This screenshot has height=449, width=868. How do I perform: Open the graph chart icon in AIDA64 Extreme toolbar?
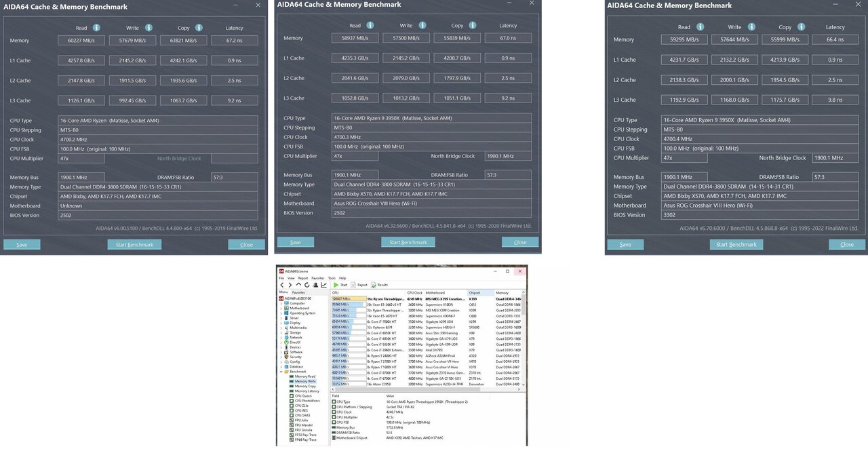pos(323,285)
